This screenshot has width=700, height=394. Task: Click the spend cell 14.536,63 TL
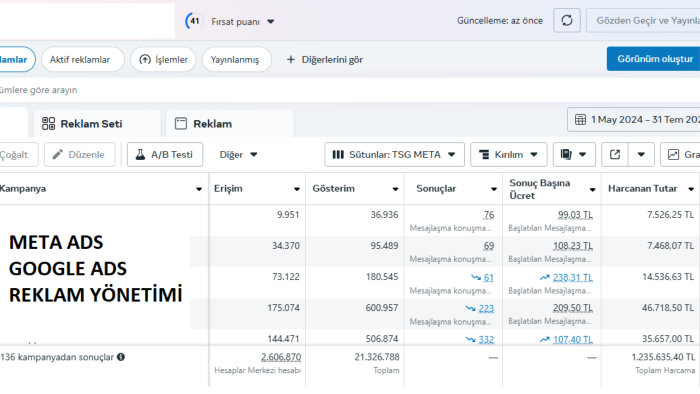[668, 277]
